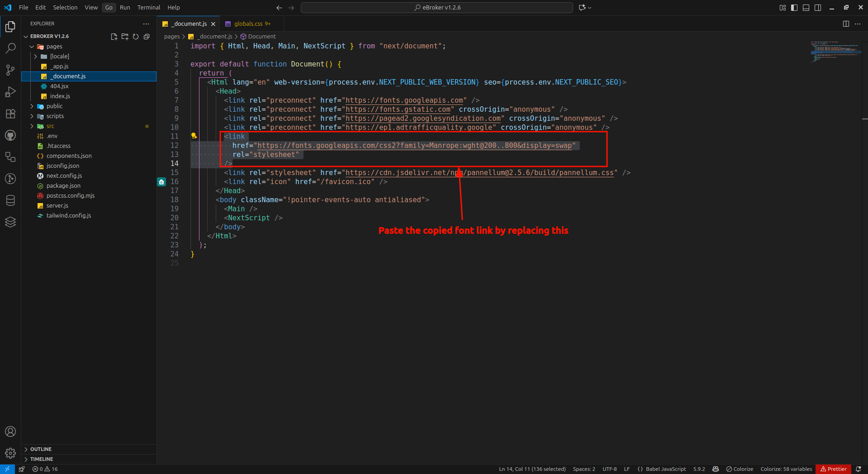Open the Source Control view
The width and height of the screenshot is (868, 474).
coord(10,70)
